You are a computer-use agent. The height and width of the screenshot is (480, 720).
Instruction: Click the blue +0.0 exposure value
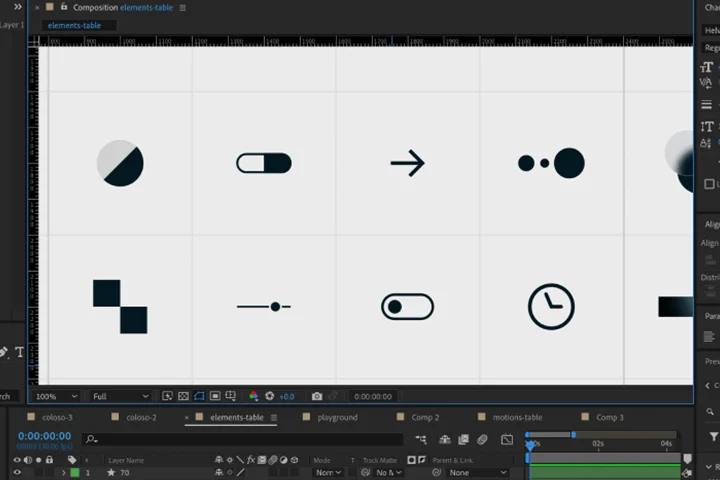(x=287, y=396)
